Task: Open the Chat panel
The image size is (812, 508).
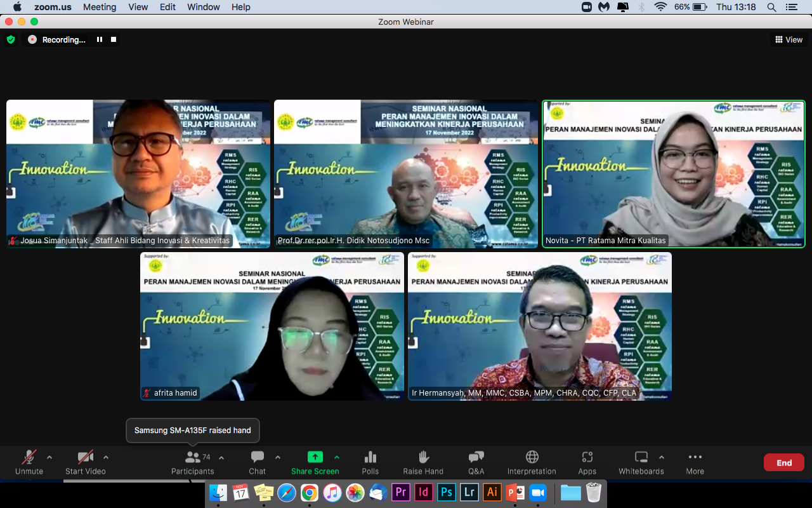Action: click(x=257, y=462)
